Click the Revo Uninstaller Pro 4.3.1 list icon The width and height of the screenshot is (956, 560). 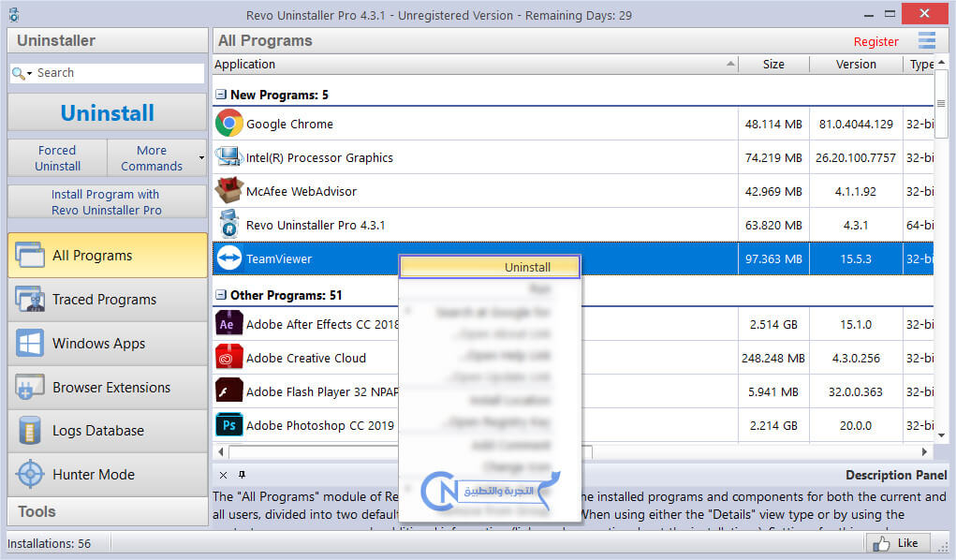tap(229, 224)
